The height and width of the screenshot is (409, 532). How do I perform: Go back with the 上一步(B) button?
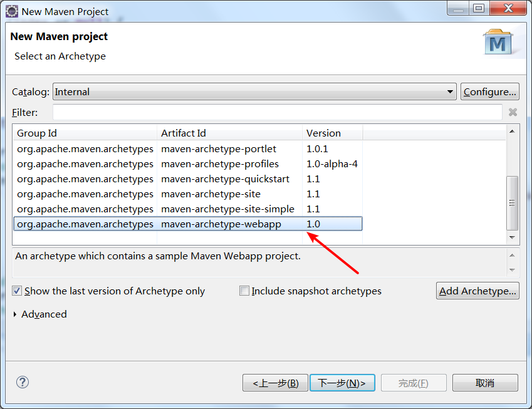pyautogui.click(x=275, y=383)
